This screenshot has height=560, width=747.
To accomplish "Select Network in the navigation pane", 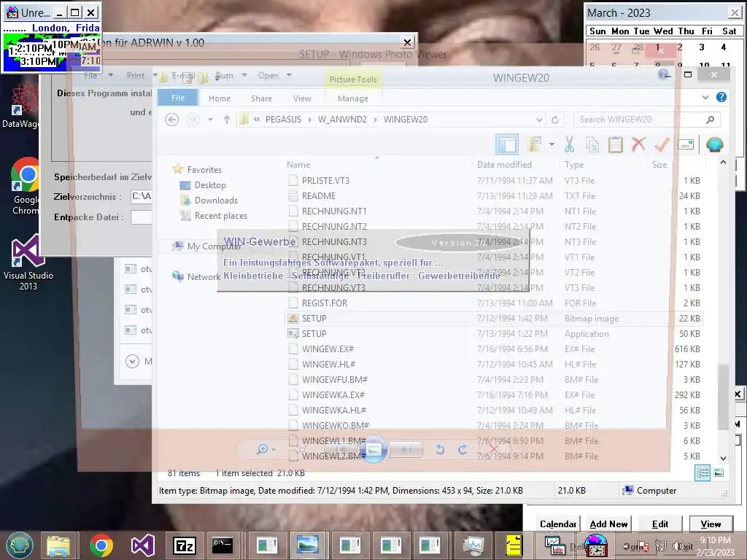I will tap(204, 276).
